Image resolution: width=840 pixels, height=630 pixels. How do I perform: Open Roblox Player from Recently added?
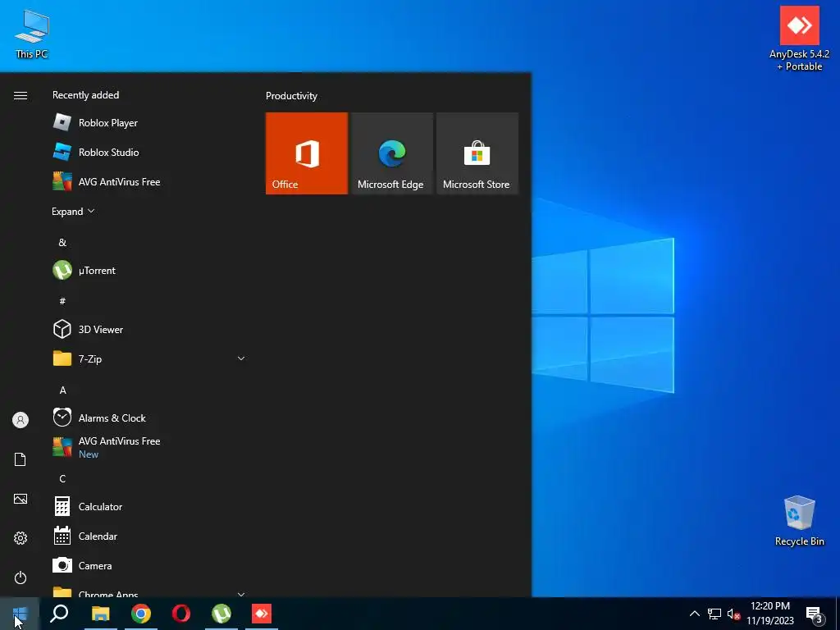(149, 123)
